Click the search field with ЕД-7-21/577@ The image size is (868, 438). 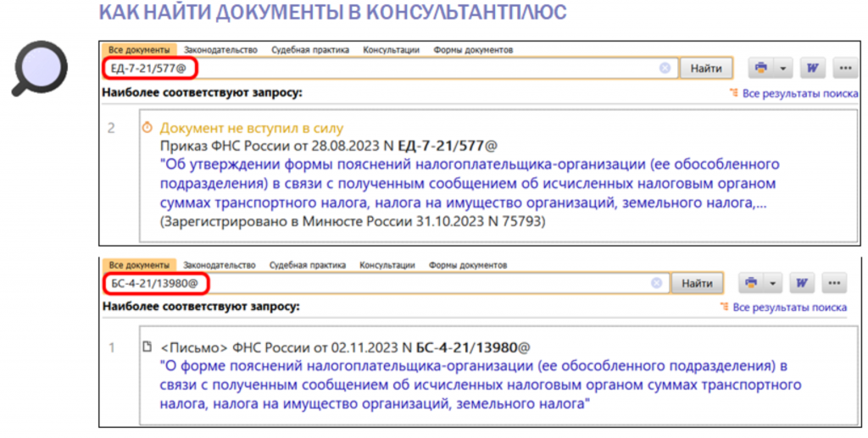point(390,68)
